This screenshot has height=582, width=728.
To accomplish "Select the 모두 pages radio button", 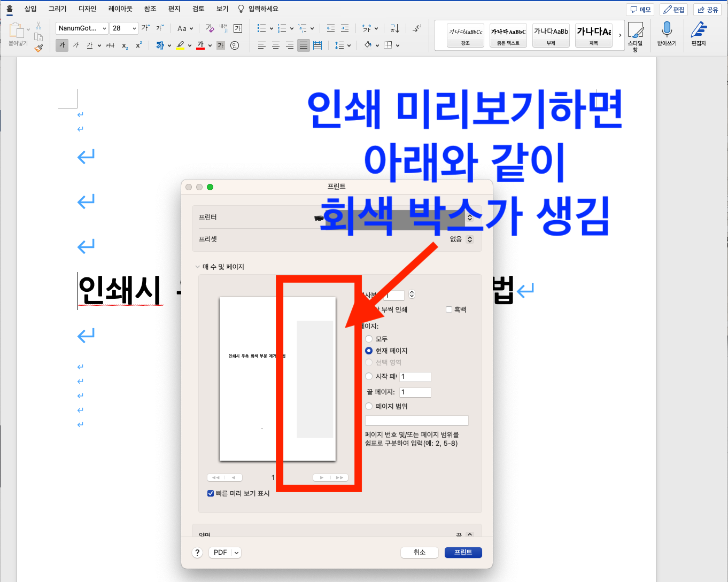I will (369, 338).
